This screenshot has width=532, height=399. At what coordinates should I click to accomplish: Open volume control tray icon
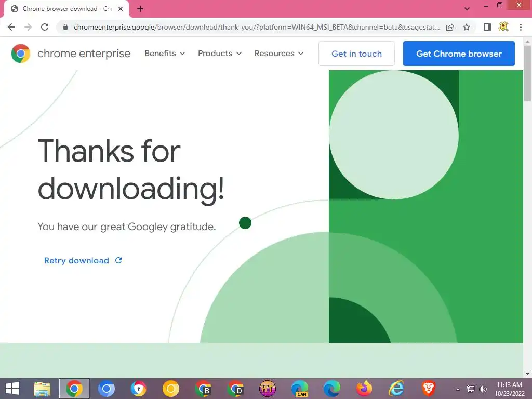coord(483,389)
